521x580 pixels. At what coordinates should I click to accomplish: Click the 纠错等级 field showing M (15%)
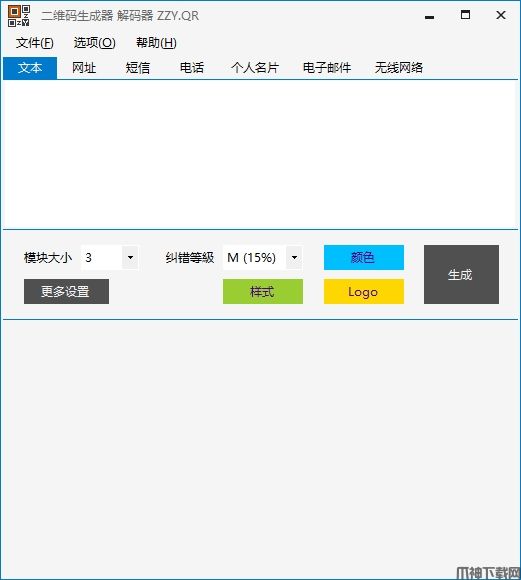[x=255, y=257]
